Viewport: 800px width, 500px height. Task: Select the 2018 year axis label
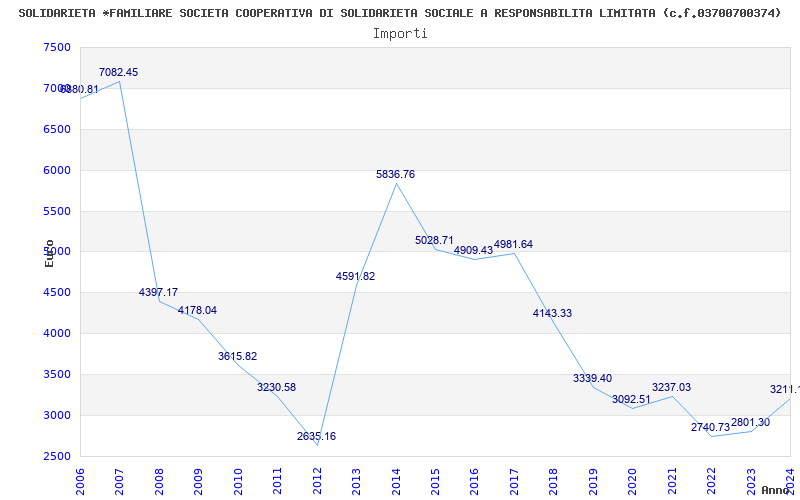(x=554, y=481)
